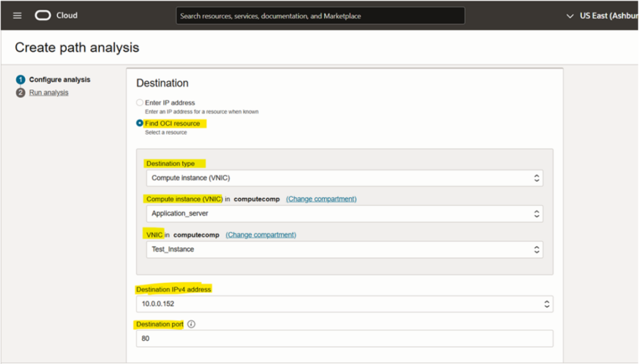Focus the search resources and services bar

click(x=320, y=16)
